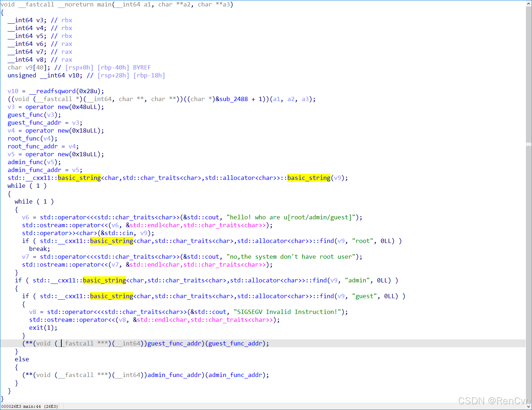Viewport: 532px width, 410px height.
Task: Click the "admin" string in the find call
Action: (357, 280)
